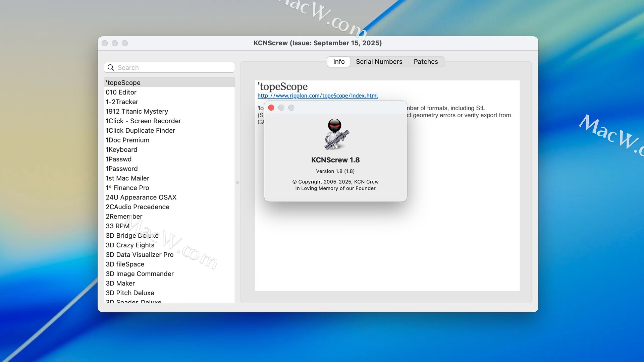Select 1st Mac Mailer entry
This screenshot has height=362, width=644.
coord(169,178)
